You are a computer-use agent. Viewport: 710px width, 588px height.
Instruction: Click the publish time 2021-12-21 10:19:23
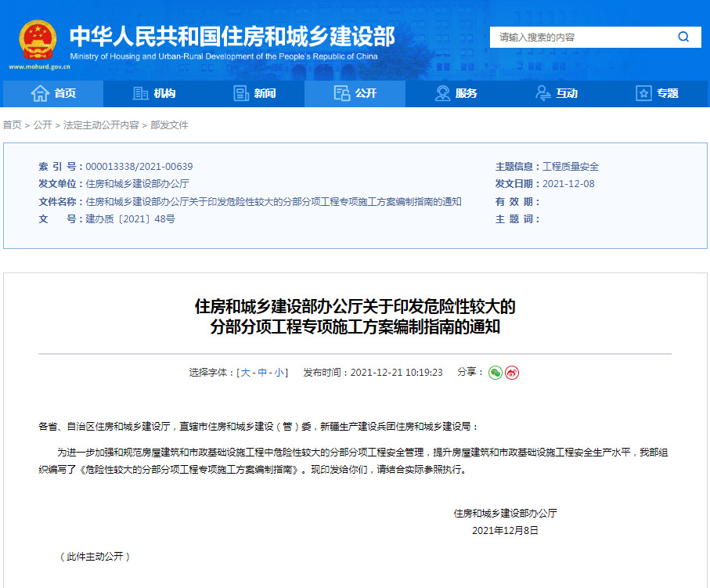[x=396, y=373]
